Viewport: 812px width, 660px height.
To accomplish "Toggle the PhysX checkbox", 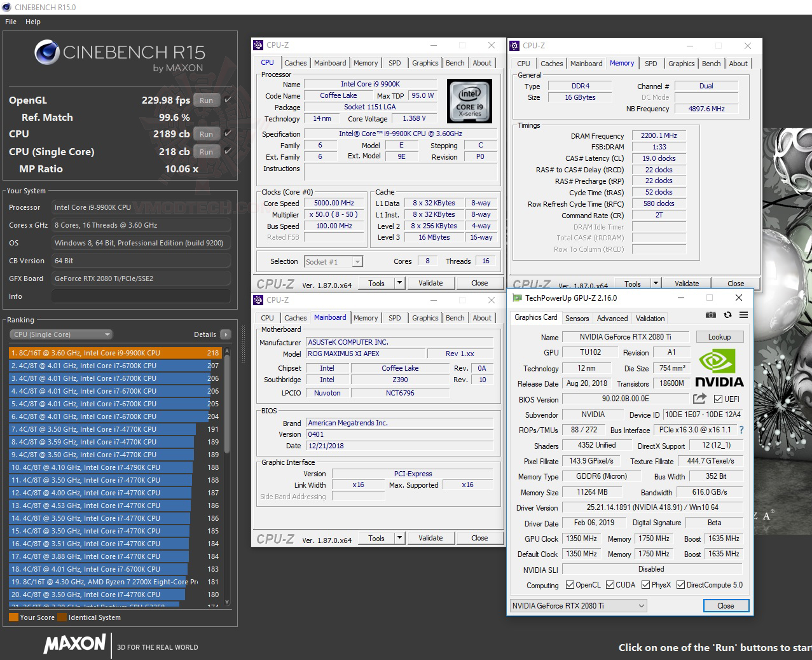I will tap(646, 585).
